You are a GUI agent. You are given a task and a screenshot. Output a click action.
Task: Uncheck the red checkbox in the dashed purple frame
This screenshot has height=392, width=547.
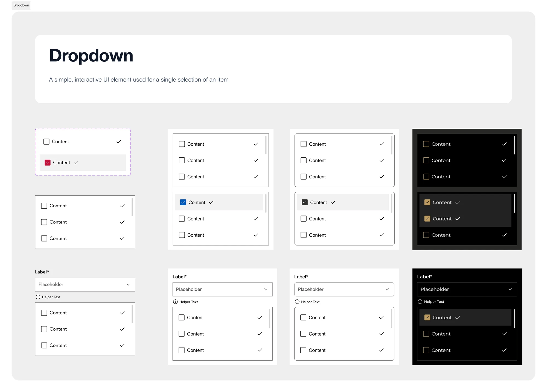[48, 163]
